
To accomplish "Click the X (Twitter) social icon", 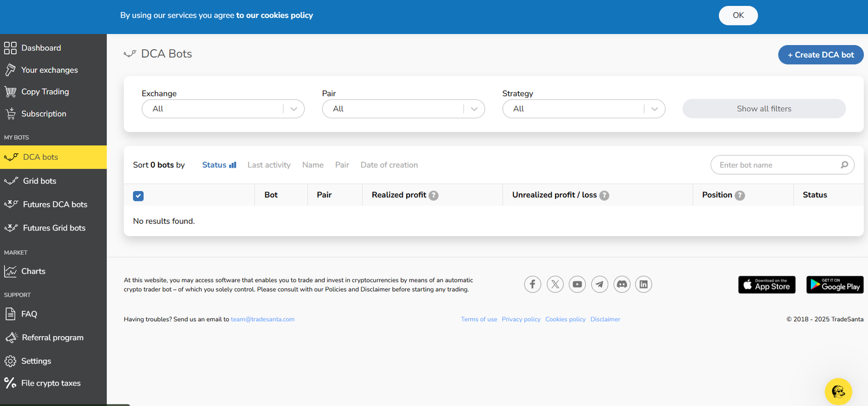I will 555,284.
